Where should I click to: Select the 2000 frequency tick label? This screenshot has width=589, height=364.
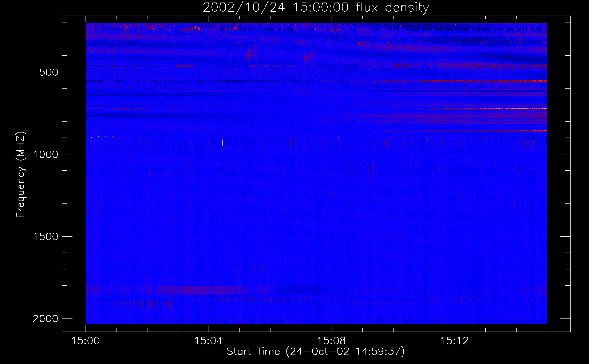46,319
